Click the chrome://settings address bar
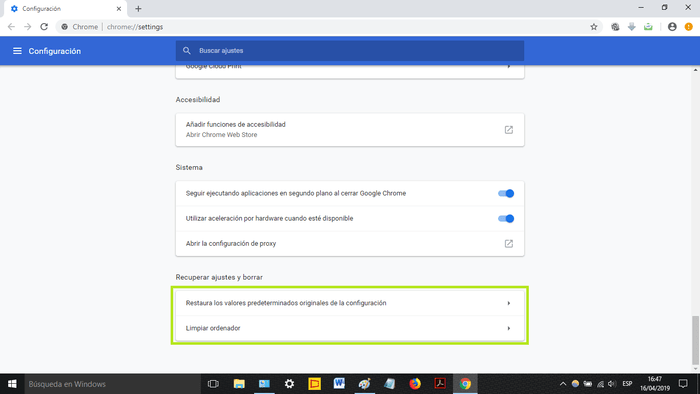700x394 pixels. pyautogui.click(x=328, y=27)
